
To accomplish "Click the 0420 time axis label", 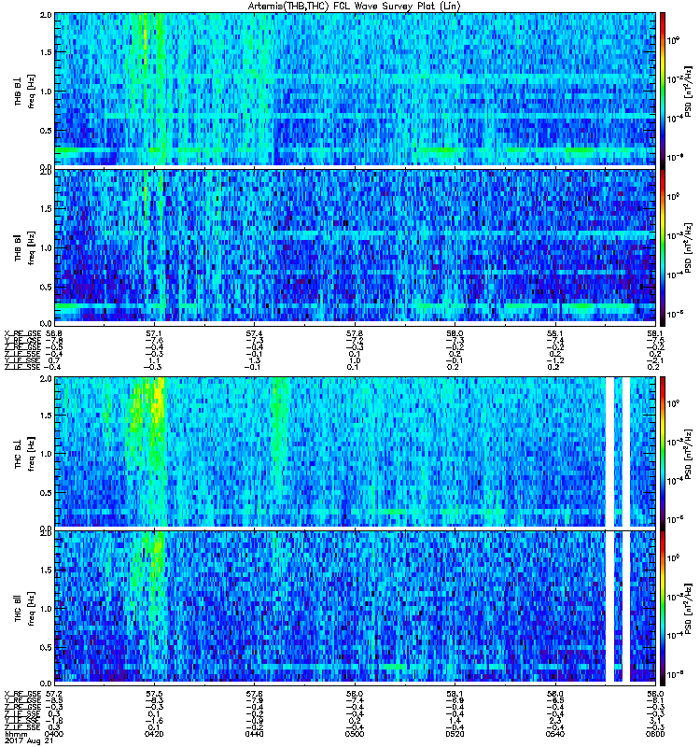I will coord(154,734).
